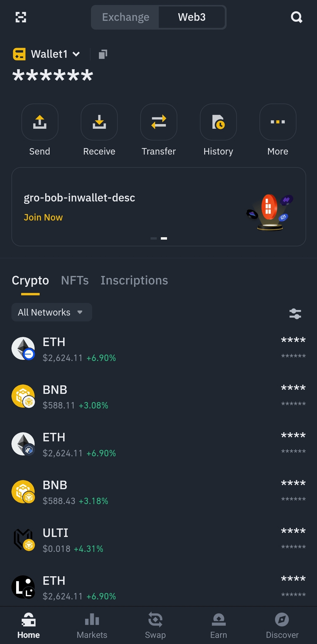The height and width of the screenshot is (644, 317).
Task: Open token filter settings sliders icon
Action: (295, 313)
